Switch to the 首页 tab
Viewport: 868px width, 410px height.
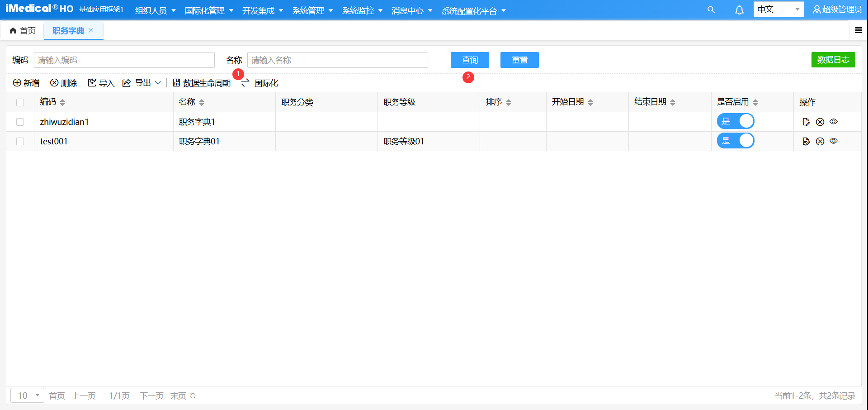(x=23, y=30)
